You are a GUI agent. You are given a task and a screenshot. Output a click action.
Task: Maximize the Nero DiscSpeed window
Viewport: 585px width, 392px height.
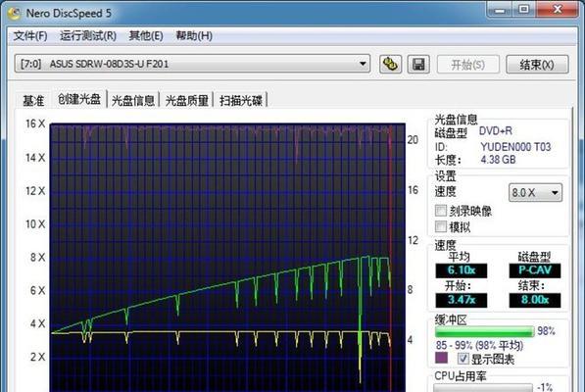[524, 10]
